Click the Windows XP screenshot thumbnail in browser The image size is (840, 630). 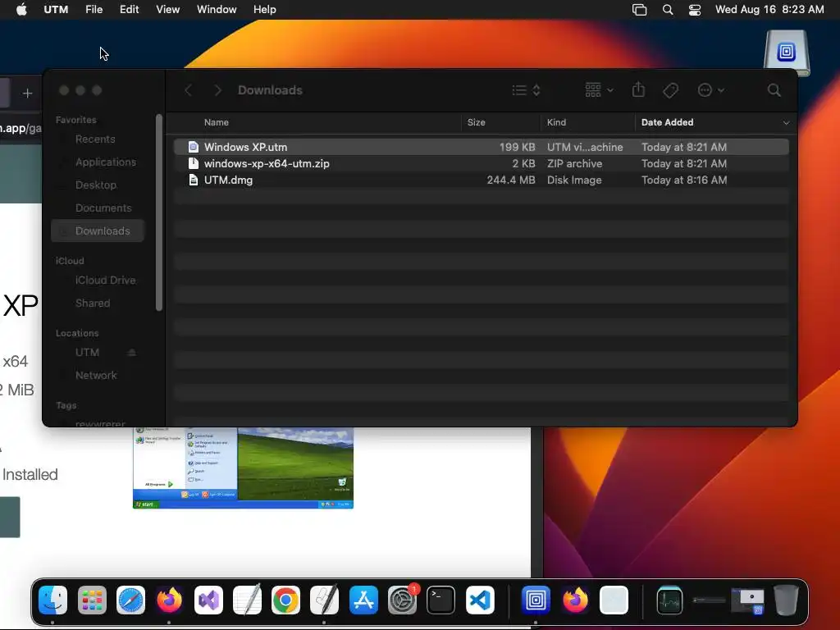tap(243, 468)
